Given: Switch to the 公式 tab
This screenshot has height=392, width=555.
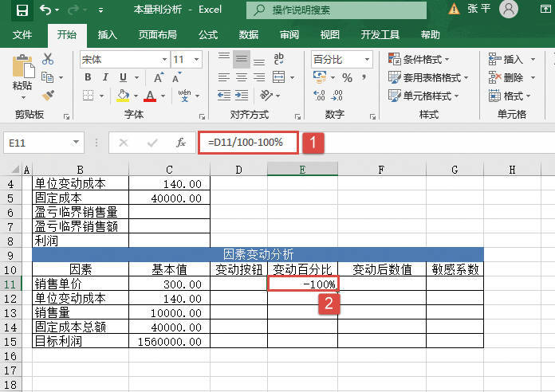Looking at the screenshot, I should pyautogui.click(x=208, y=35).
